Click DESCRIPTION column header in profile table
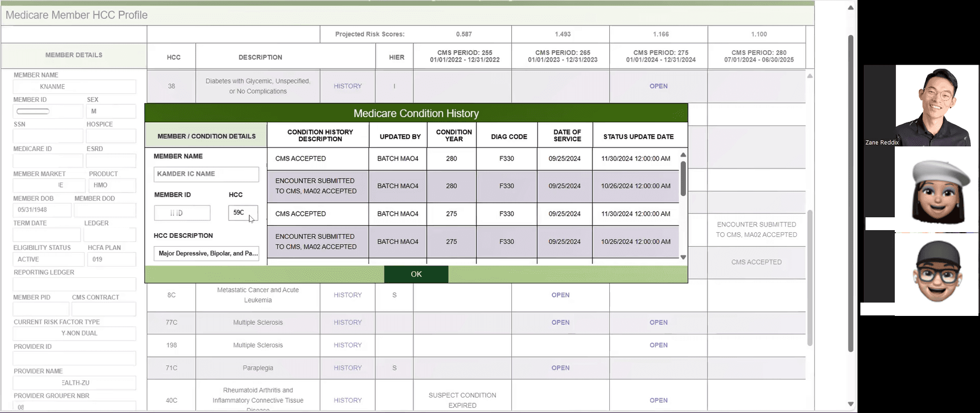The width and height of the screenshot is (980, 413). click(260, 58)
